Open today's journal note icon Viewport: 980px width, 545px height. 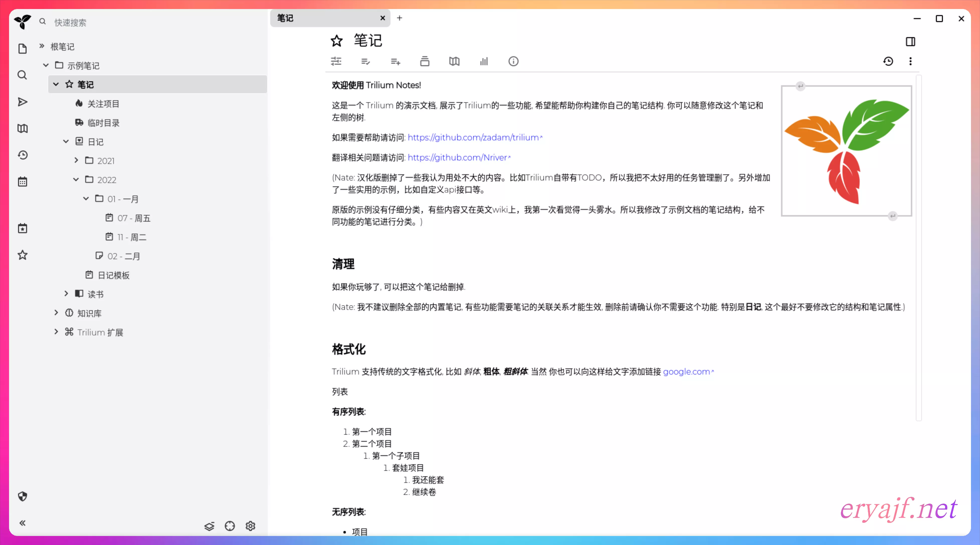point(23,228)
